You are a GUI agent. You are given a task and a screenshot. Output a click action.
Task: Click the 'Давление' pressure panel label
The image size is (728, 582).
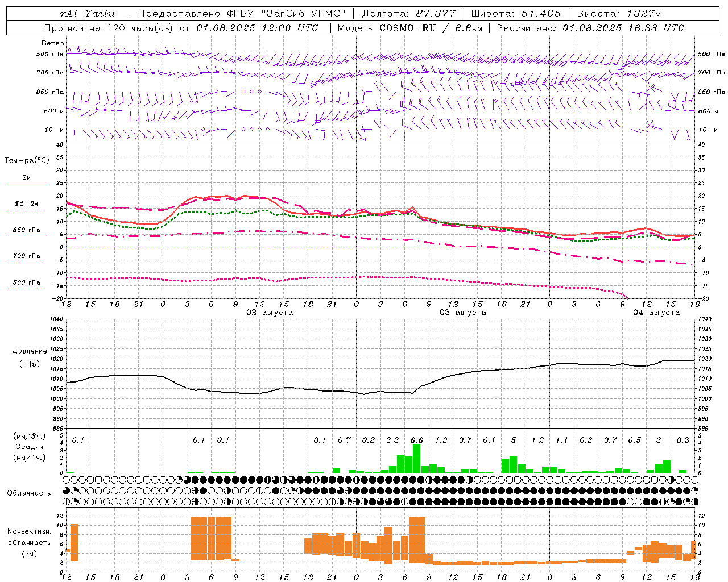click(30, 351)
